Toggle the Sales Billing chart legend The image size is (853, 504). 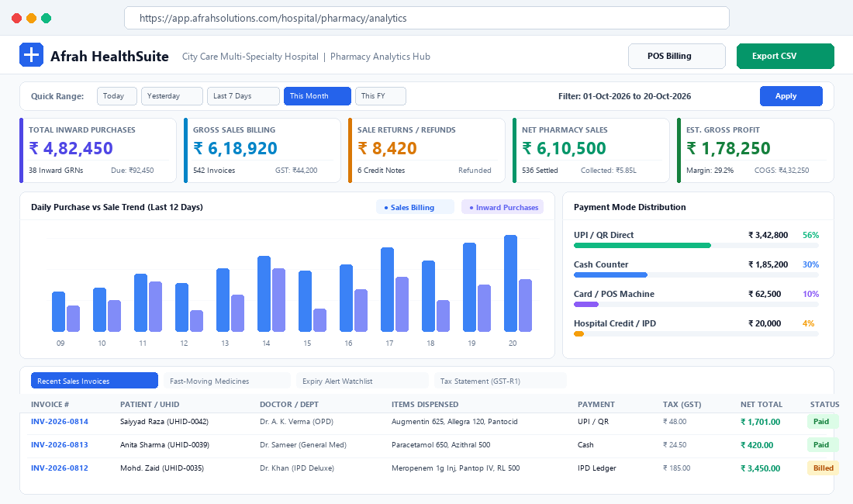pyautogui.click(x=415, y=207)
